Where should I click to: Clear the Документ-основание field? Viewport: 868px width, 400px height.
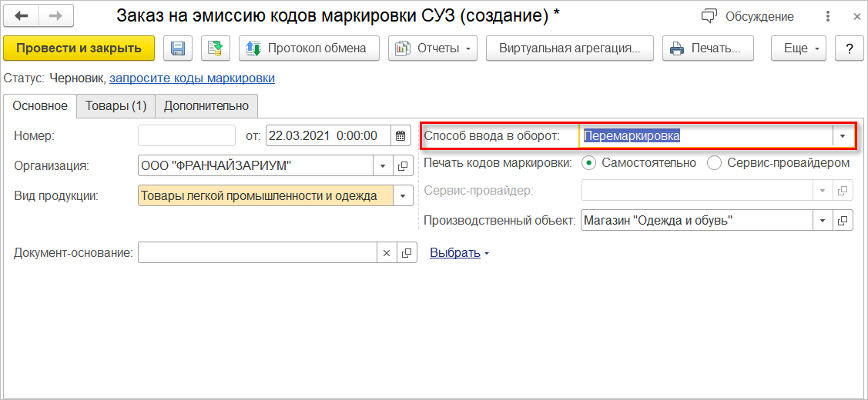click(x=387, y=252)
